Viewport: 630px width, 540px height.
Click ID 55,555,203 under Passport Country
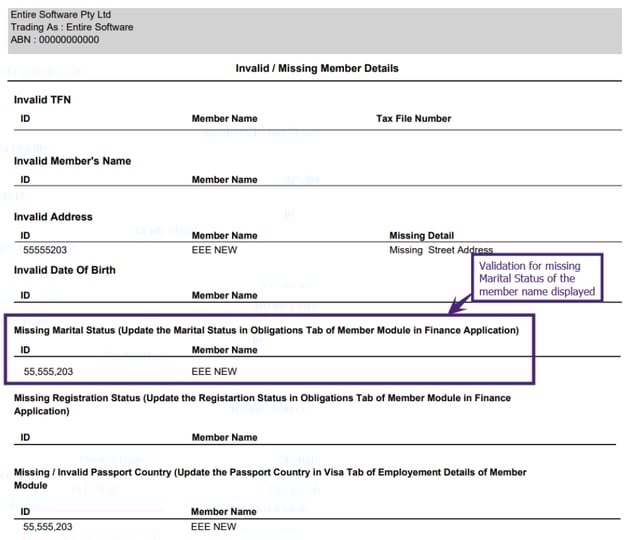click(47, 527)
